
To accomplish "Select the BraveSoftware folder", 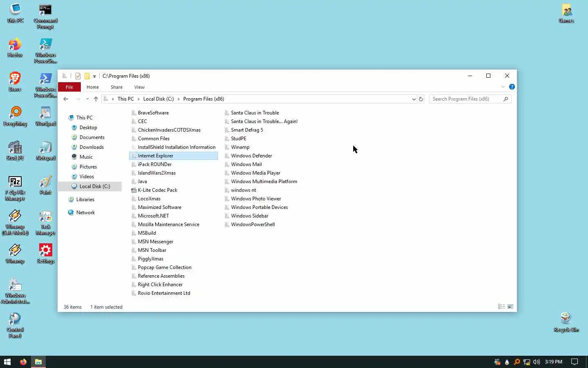I will tap(153, 113).
